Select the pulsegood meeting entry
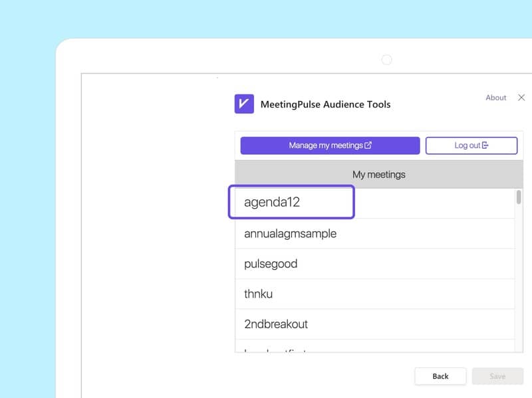Screen dimensions: 532x398 coord(271,264)
